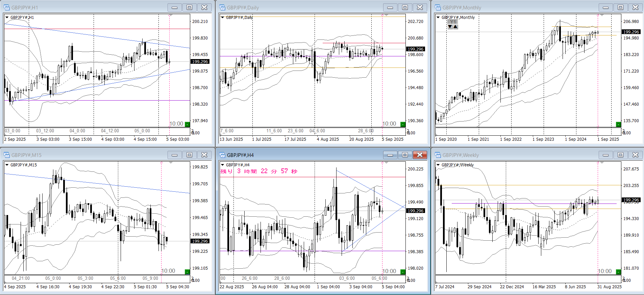Screen dimensions: 644x295
Task: Click the countdown timer text on H4 chart
Action: pyautogui.click(x=259, y=171)
